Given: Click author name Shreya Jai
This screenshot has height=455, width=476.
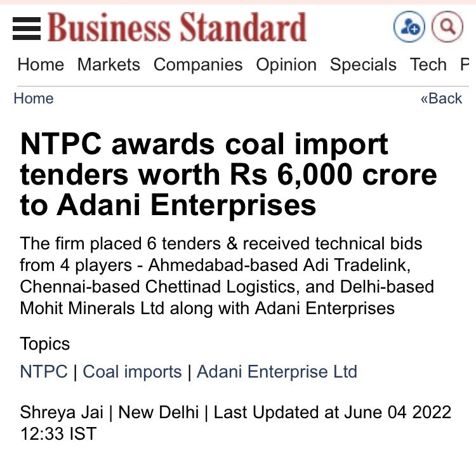Looking at the screenshot, I should click(62, 412).
